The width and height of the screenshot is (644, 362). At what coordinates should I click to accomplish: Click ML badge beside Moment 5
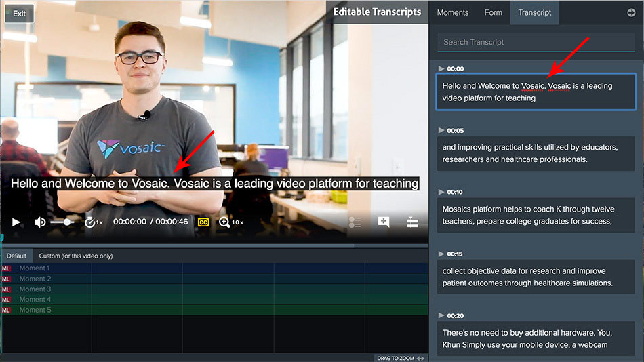click(x=5, y=310)
